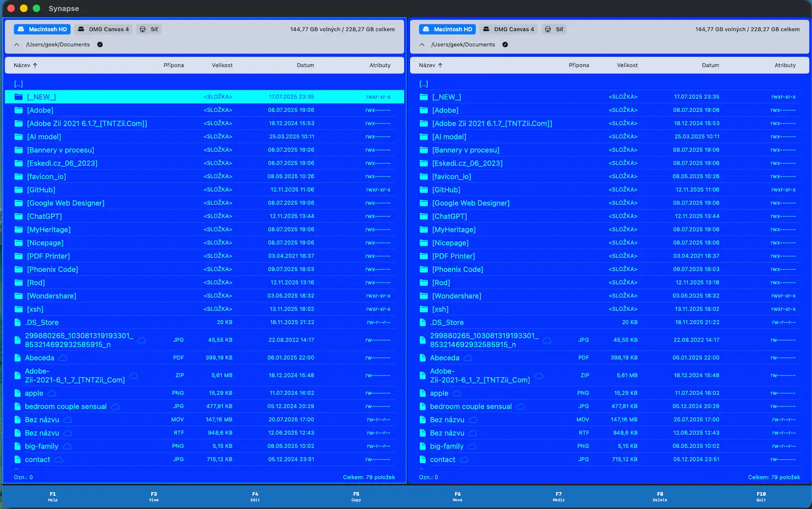
Task: Click cloud icon beside bedroom couple sensual, right panel
Action: click(520, 407)
